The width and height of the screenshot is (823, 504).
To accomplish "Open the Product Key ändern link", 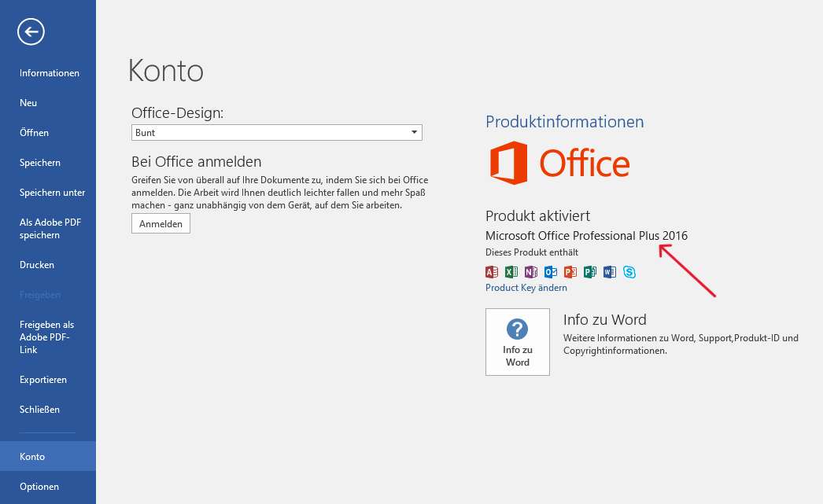I will point(526,288).
